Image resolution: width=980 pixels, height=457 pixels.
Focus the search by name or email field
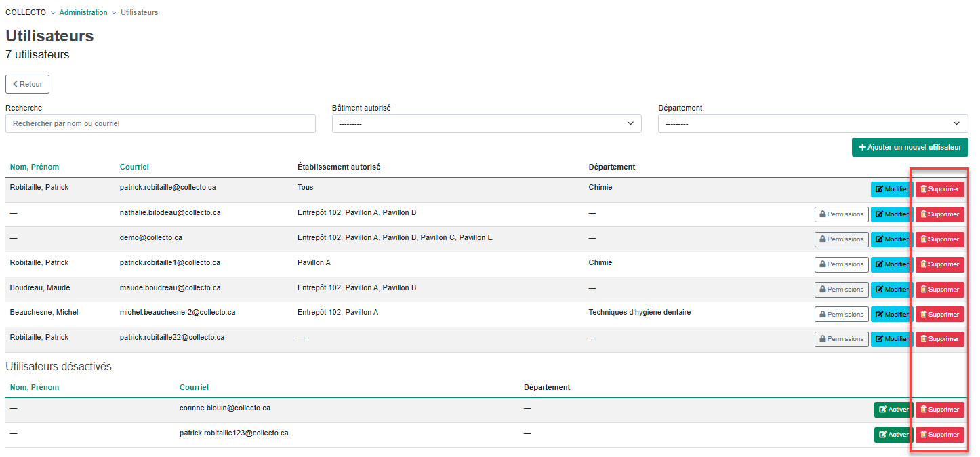point(160,123)
